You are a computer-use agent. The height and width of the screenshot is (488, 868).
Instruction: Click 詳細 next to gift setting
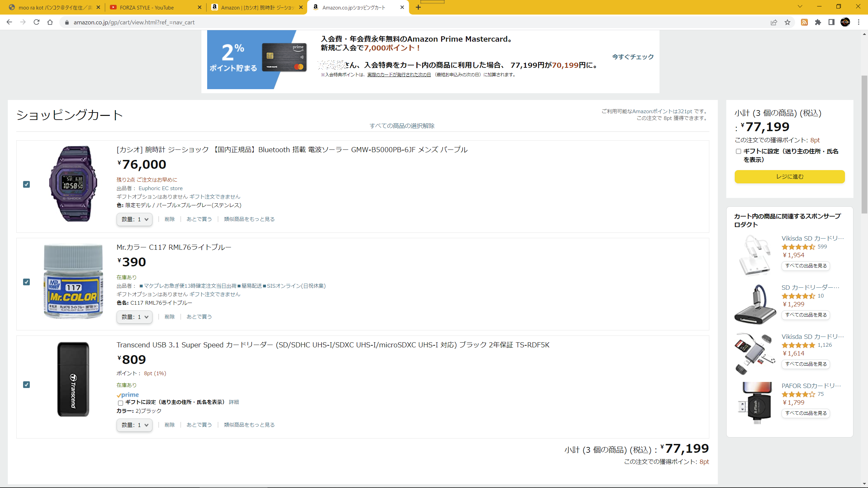pos(234,402)
